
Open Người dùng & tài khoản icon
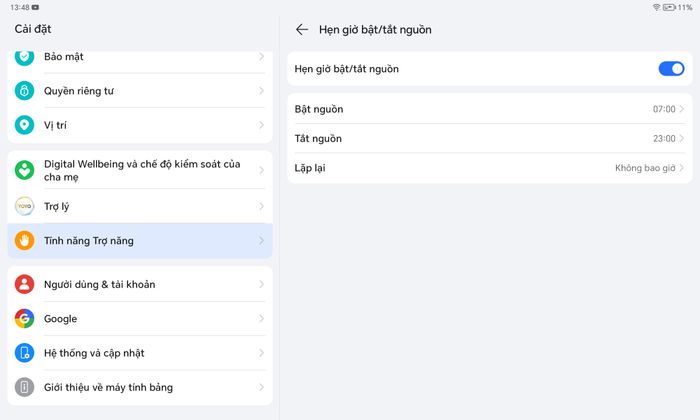click(25, 284)
